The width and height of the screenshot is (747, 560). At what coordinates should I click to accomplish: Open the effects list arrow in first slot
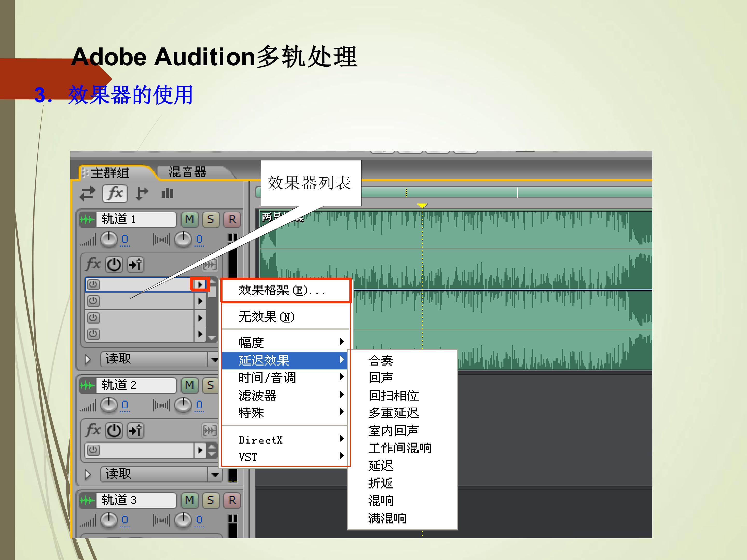tap(200, 285)
